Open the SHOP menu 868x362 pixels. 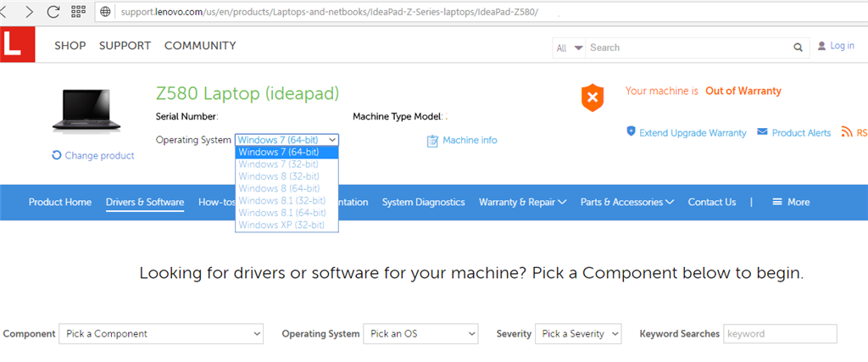coord(70,46)
